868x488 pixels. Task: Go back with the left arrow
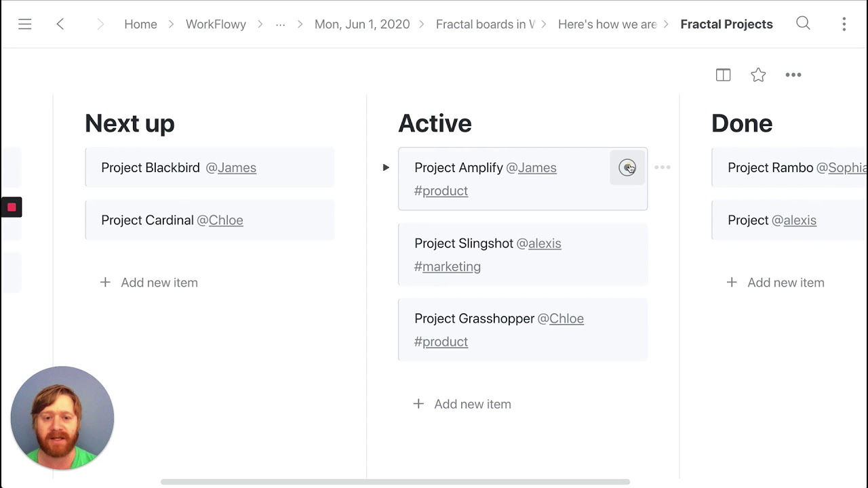tap(60, 24)
